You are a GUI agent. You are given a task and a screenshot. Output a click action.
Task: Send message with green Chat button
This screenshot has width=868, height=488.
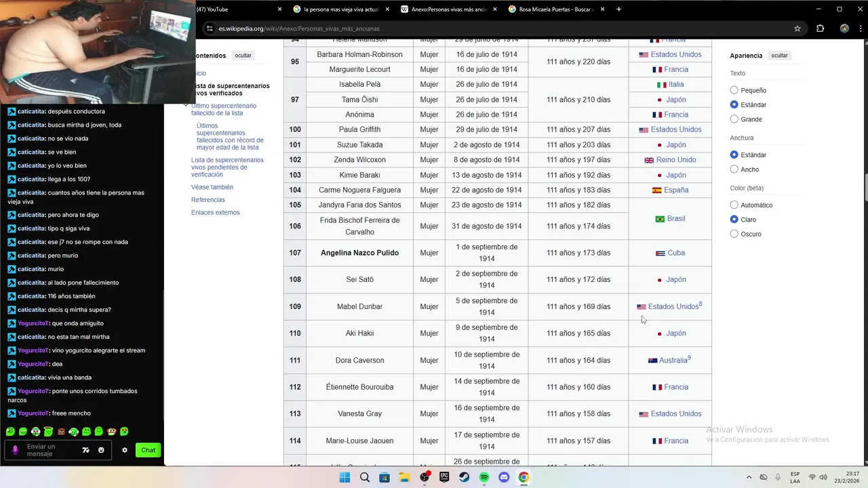coord(148,450)
